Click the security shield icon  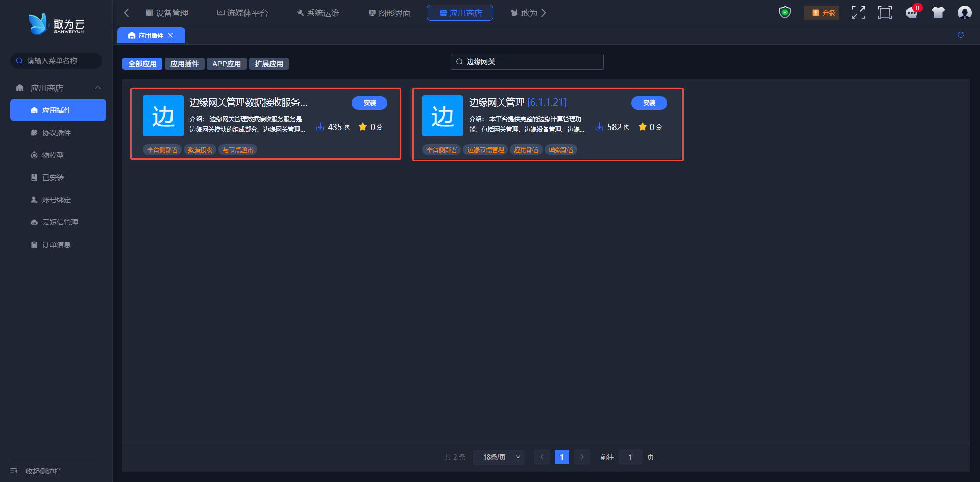pyautogui.click(x=785, y=13)
